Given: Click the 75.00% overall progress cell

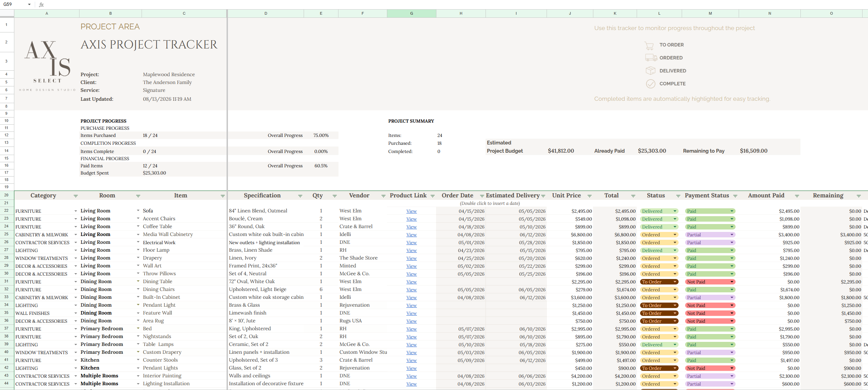Looking at the screenshot, I should [321, 136].
